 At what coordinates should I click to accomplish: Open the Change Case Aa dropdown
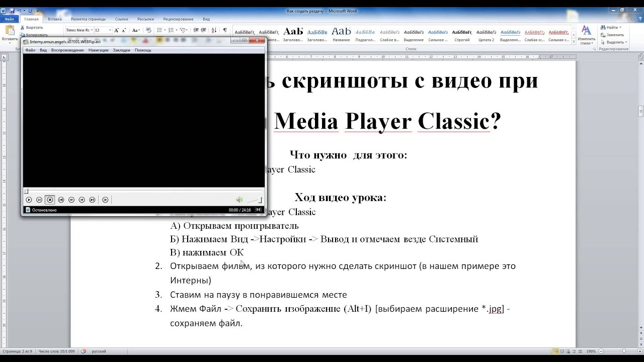[x=136, y=30]
